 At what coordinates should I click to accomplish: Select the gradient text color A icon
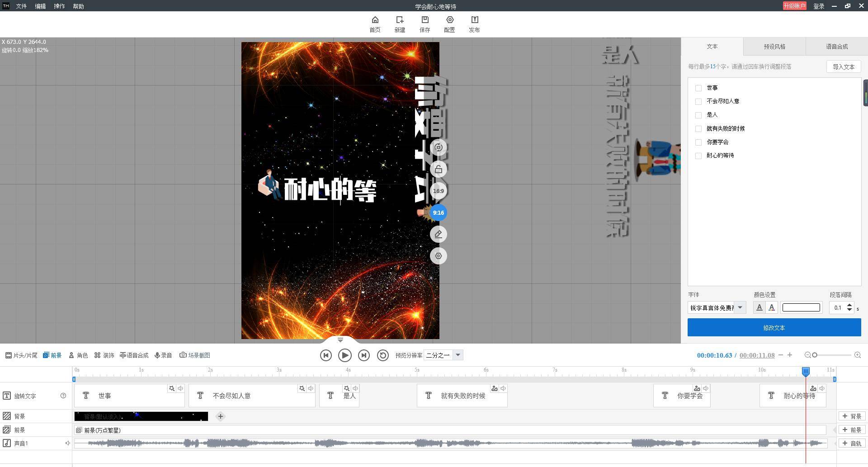[x=772, y=307]
